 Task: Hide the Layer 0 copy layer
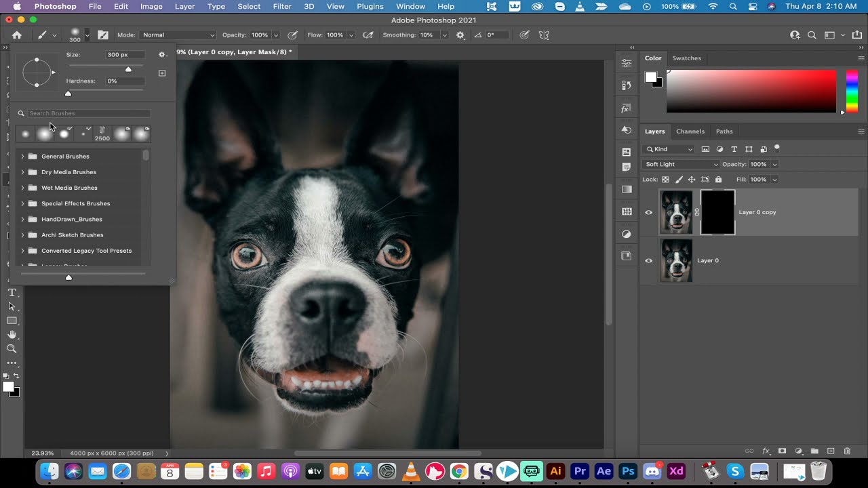point(648,212)
